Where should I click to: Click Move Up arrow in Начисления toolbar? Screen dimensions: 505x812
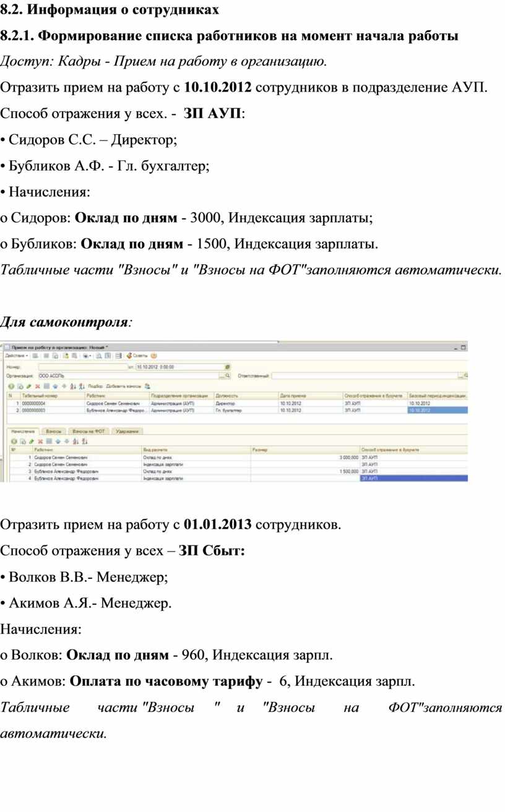pyautogui.click(x=58, y=442)
